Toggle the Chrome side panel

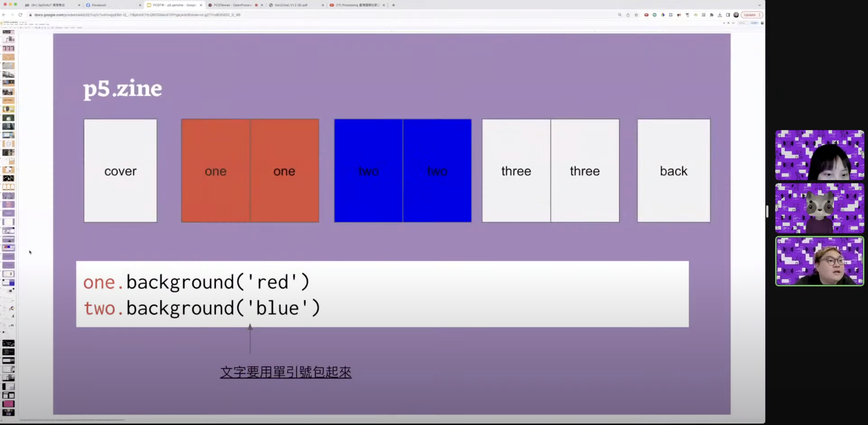(x=728, y=15)
